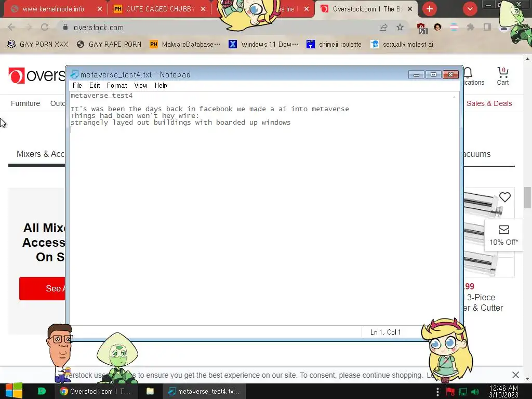532x399 pixels.
Task: Open the Chrome Extensions puzzle piece menu
Action: click(470, 28)
